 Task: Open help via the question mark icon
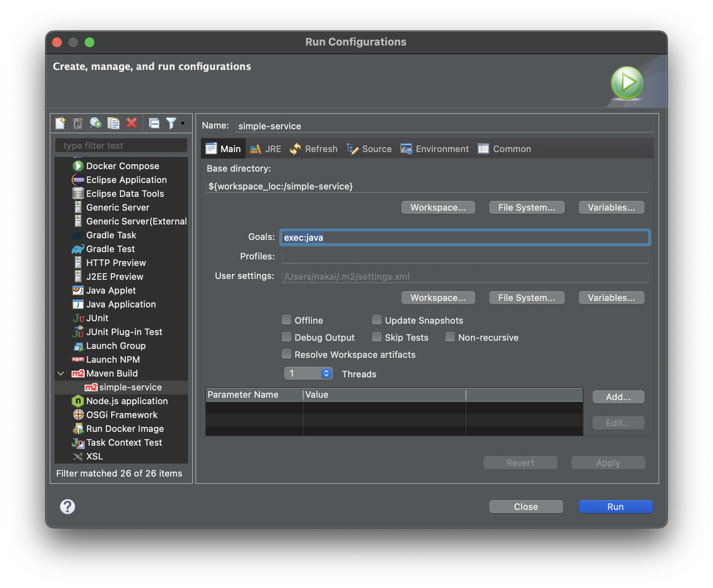(68, 507)
